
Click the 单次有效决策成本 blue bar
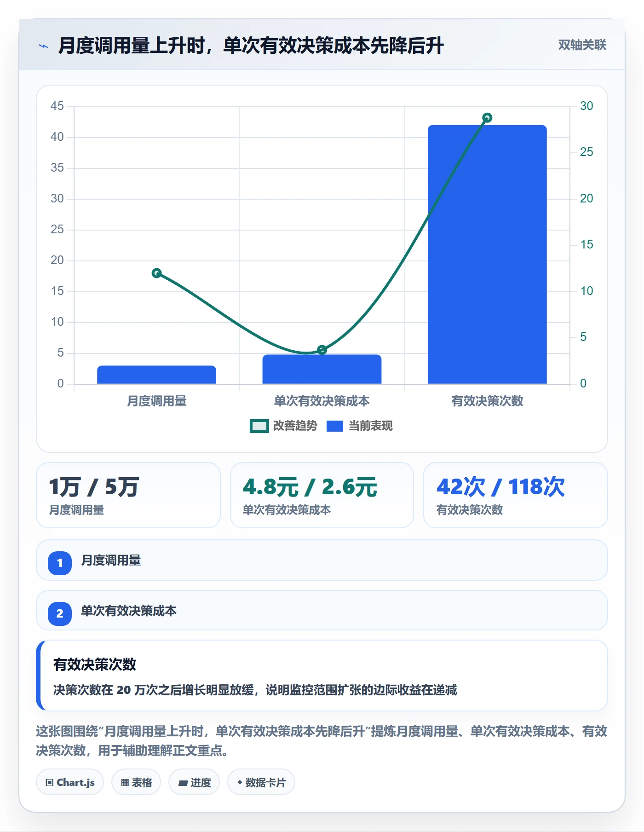click(x=322, y=369)
